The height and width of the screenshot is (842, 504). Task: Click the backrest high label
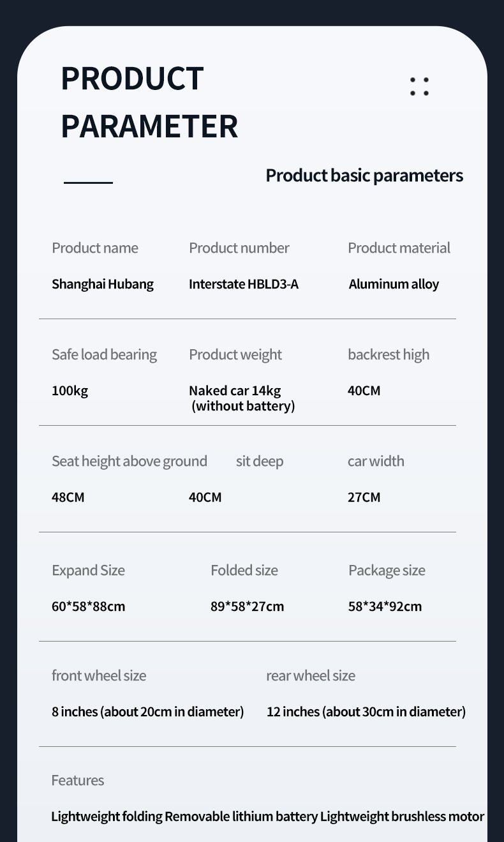pos(389,355)
